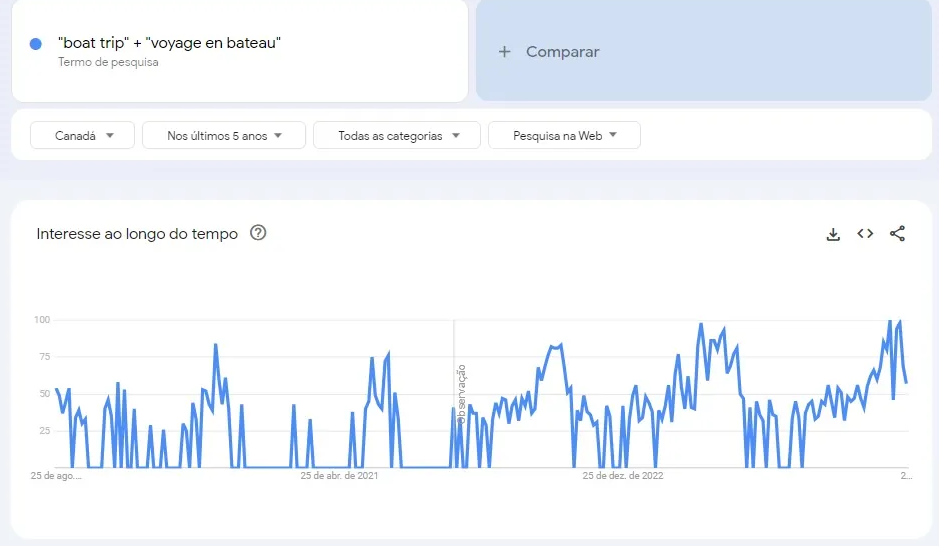Open the Todas as categorias dropdown
939x546 pixels.
(x=397, y=136)
